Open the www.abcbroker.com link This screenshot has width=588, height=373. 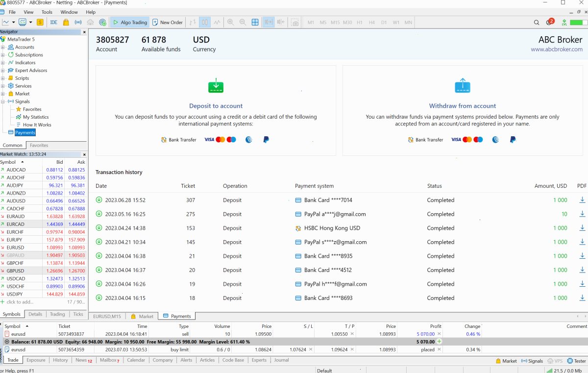(x=557, y=49)
